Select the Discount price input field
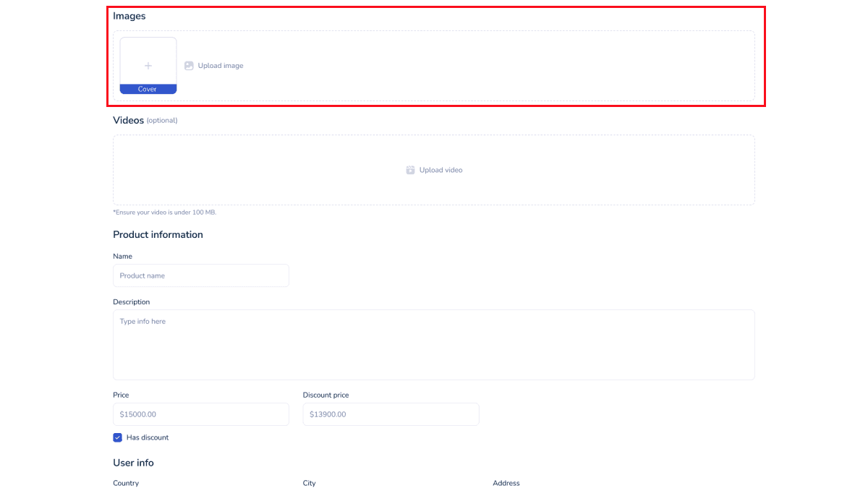 (391, 414)
